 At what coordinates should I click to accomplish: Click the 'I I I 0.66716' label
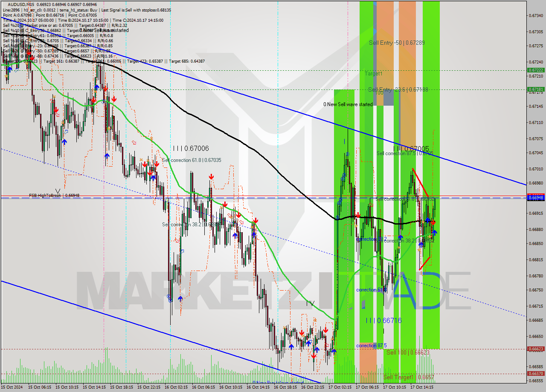pyautogui.click(x=383, y=320)
